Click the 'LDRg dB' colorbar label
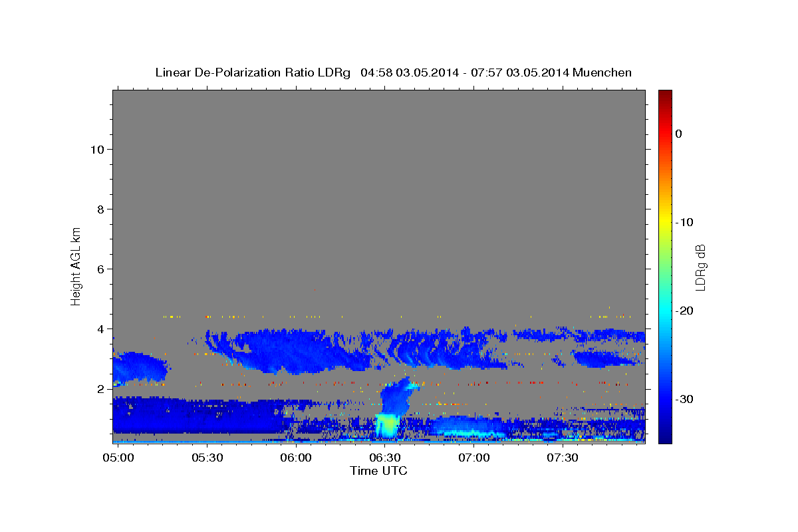 point(700,268)
